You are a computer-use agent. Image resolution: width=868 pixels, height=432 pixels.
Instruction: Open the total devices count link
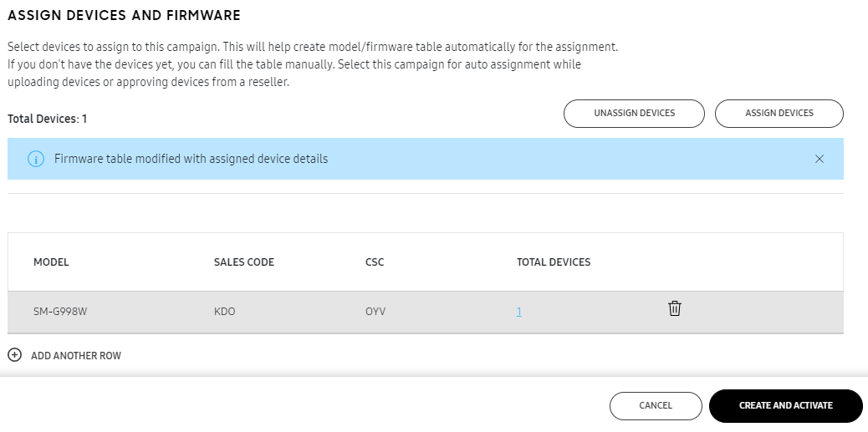[x=519, y=313]
